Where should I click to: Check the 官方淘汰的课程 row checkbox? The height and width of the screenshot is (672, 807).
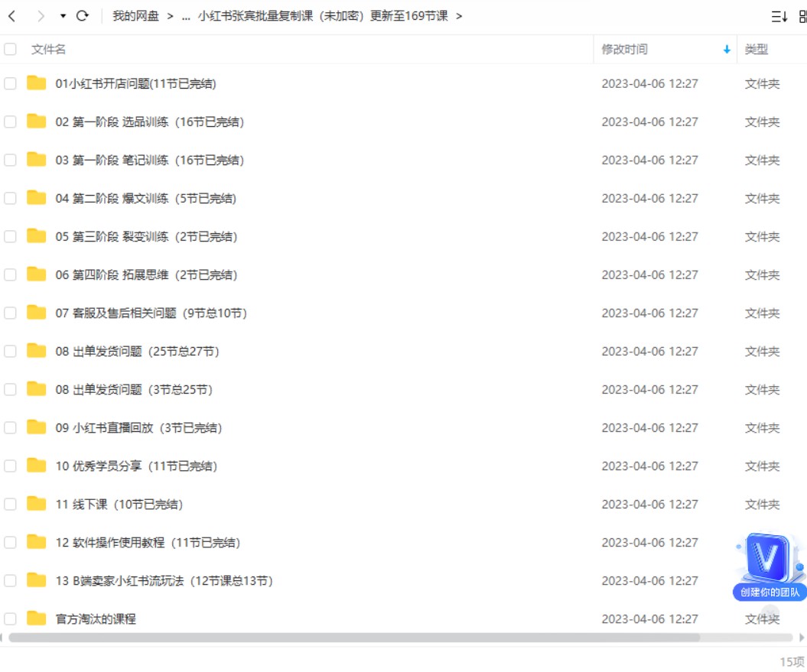10,618
